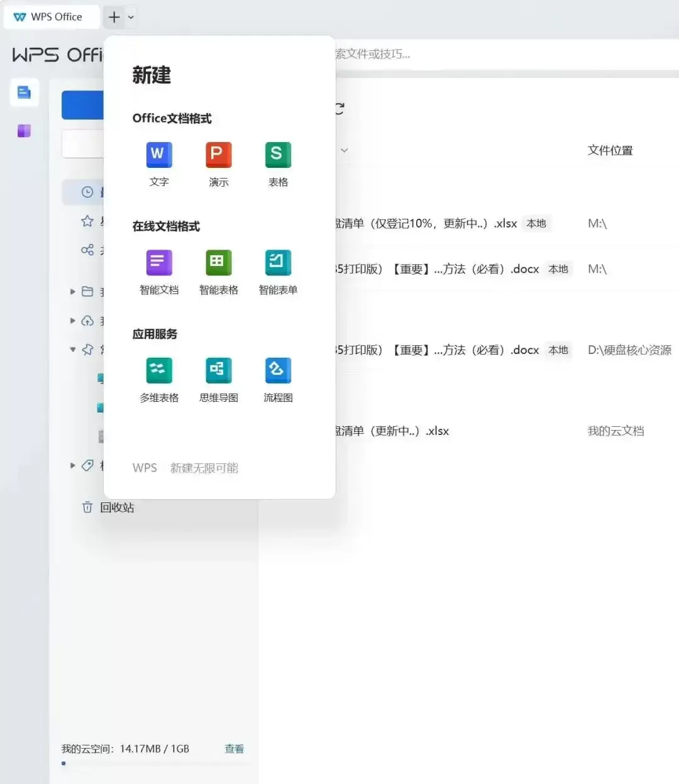This screenshot has height=784, width=679.
Task: Expand the tag tree item
Action: click(x=73, y=465)
